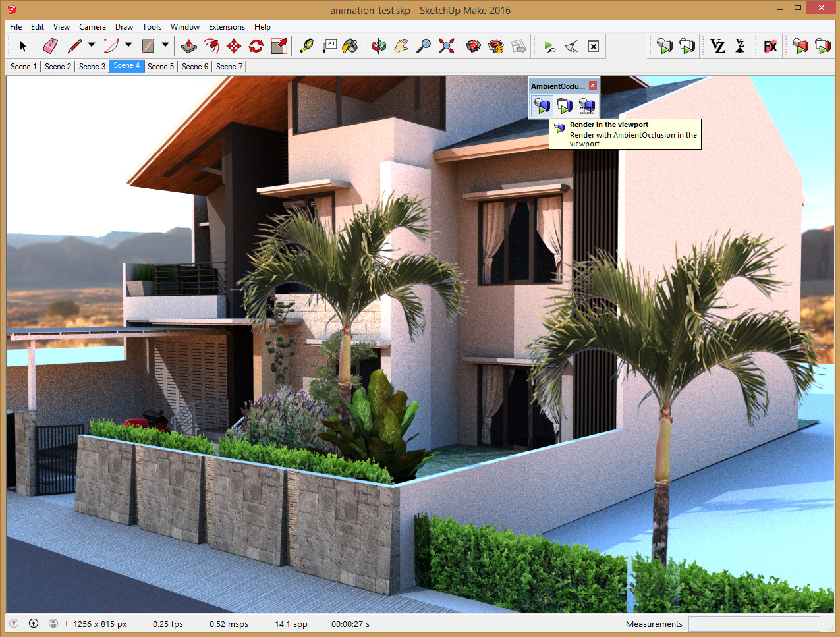Click the green arrow play toolbar icon
The height and width of the screenshot is (637, 840).
[549, 46]
